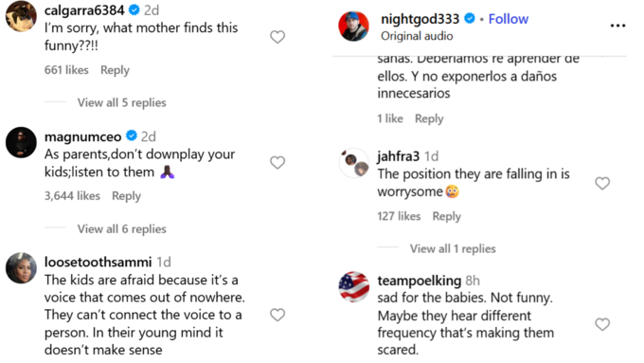Reply to calgarra6384's comment
This screenshot has height=363, width=644.
[115, 70]
